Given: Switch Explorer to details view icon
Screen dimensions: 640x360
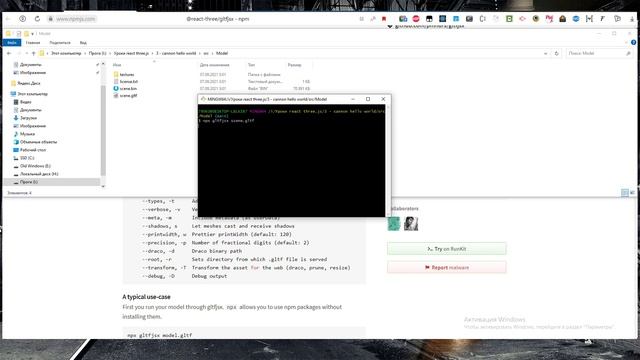Looking at the screenshot, I should pos(625,192).
